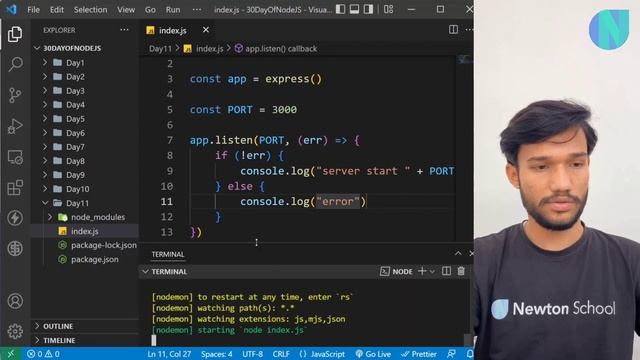
Task: Click the Go Live status bar button
Action: 373,354
